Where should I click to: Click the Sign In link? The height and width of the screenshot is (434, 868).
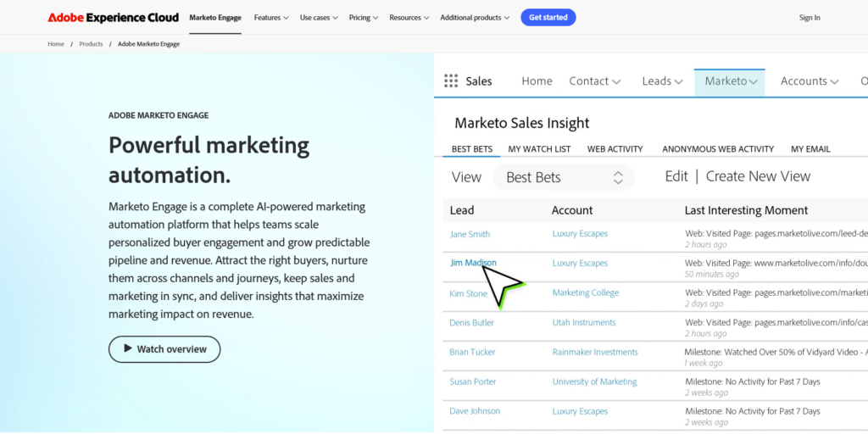coord(810,18)
